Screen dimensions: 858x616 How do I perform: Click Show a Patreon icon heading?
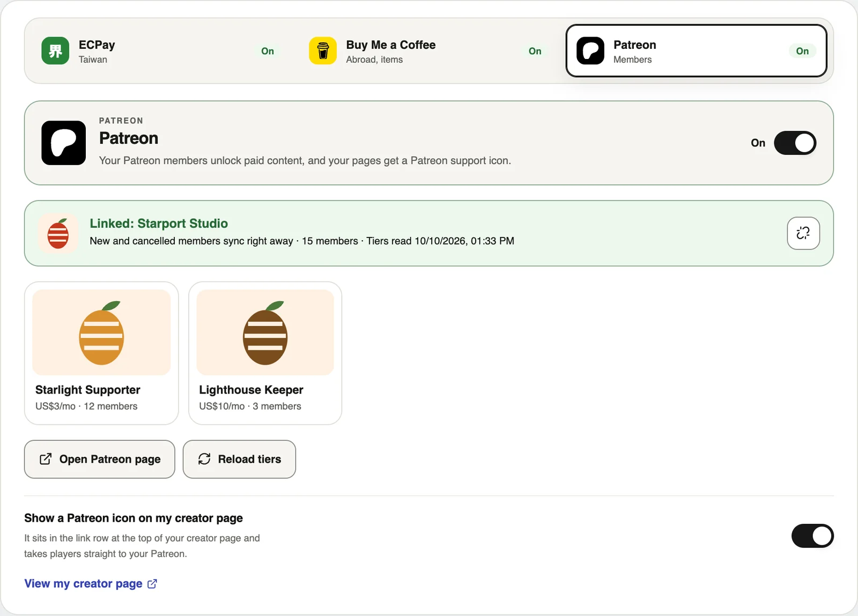[134, 518]
